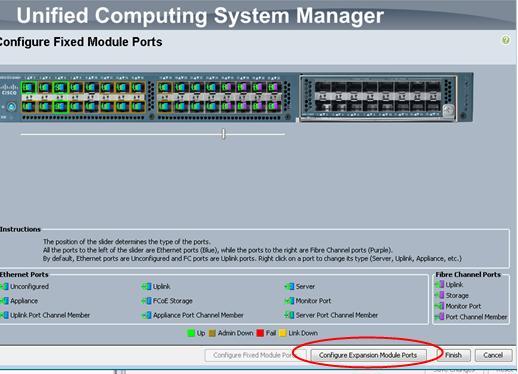
Task: Click the 'Link Down' legend text
Action: [303, 333]
